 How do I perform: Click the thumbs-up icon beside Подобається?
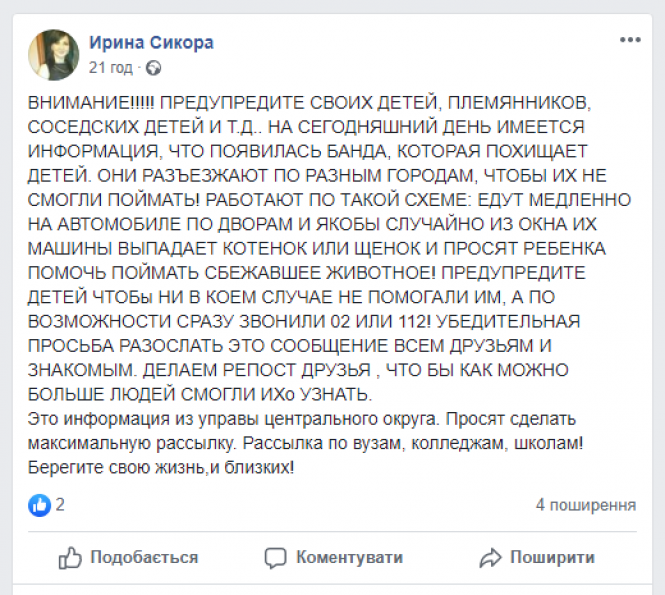(70, 557)
